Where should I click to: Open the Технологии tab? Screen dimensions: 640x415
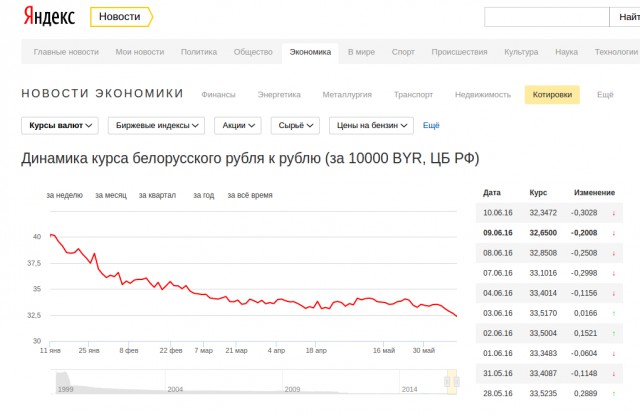(616, 52)
